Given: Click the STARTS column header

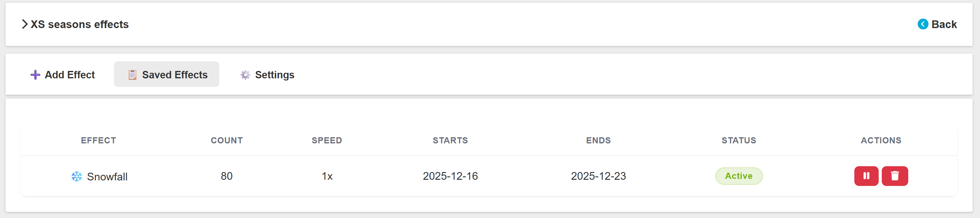Looking at the screenshot, I should (x=450, y=141).
